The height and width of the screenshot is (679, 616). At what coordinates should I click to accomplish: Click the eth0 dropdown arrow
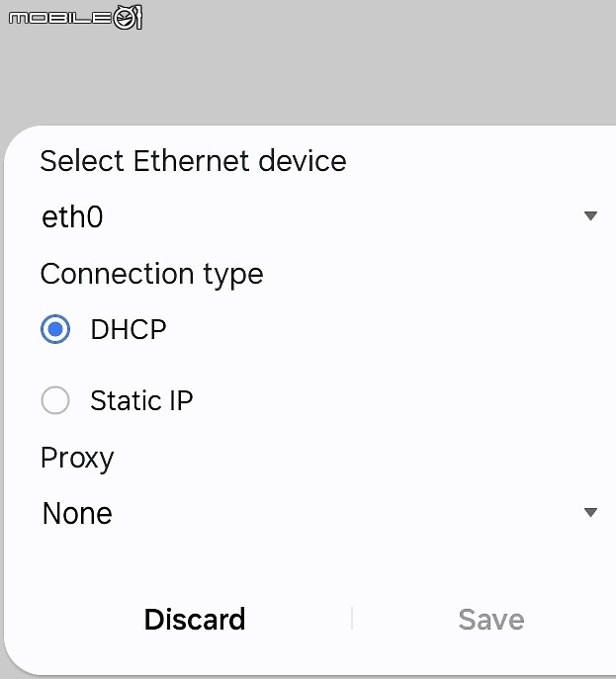[x=590, y=215]
